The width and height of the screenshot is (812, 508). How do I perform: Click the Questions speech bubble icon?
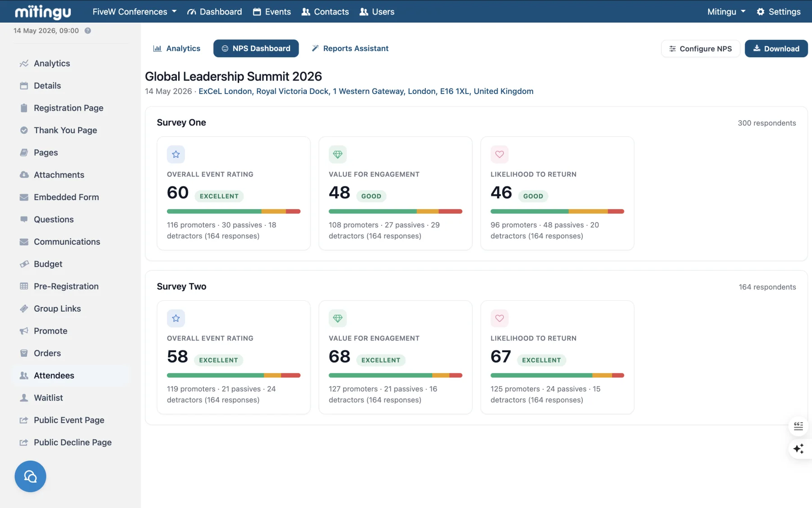tap(24, 219)
